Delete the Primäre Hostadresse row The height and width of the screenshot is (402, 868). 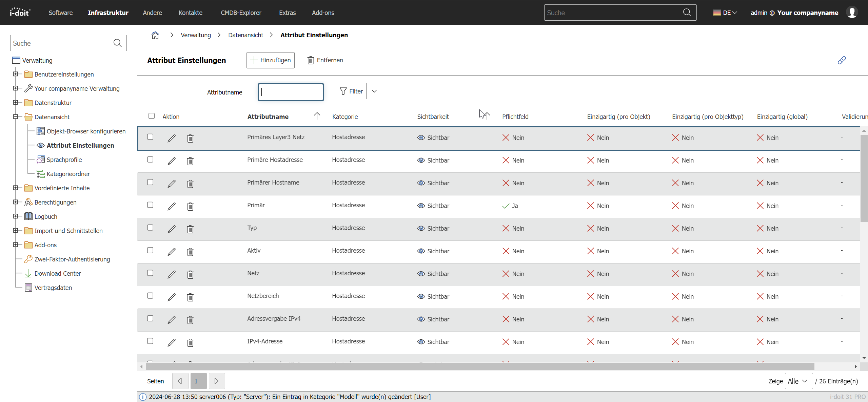[190, 161]
